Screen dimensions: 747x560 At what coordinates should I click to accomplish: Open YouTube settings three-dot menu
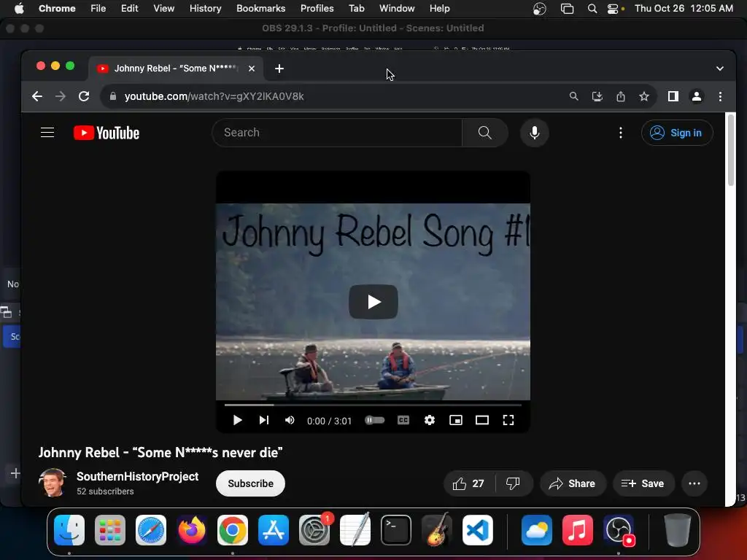point(620,133)
